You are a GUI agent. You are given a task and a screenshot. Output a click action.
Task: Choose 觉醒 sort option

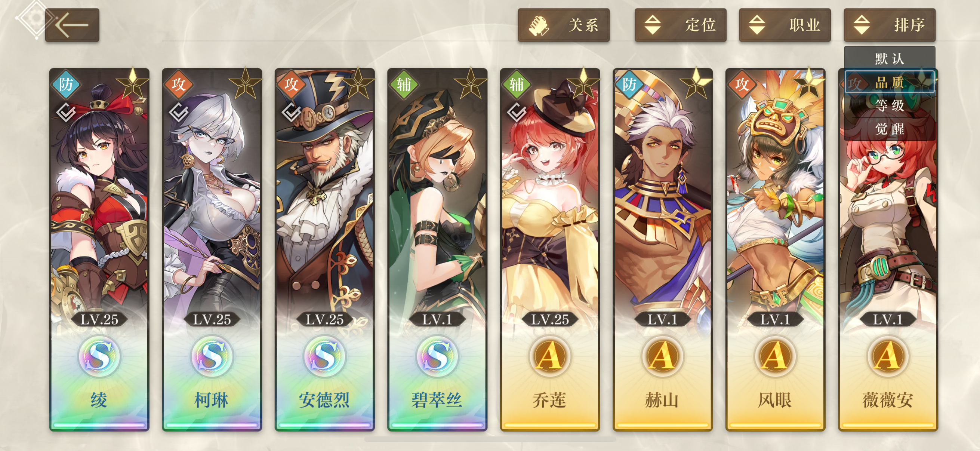pyautogui.click(x=890, y=129)
